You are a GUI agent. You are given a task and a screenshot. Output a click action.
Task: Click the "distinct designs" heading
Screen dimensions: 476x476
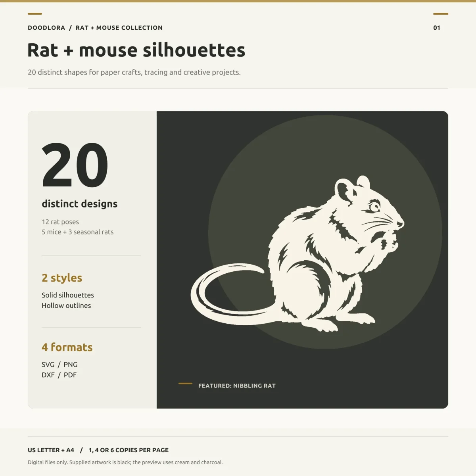point(80,204)
